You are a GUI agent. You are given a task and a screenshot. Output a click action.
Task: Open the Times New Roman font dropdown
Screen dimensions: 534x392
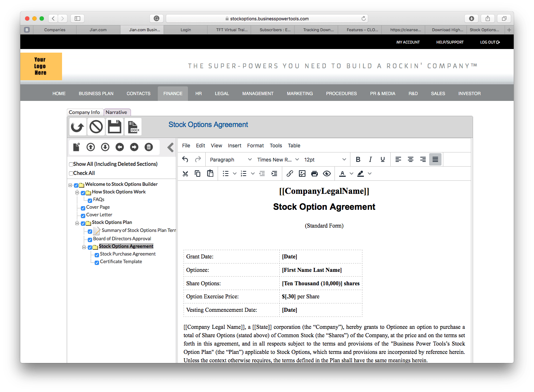tap(278, 159)
